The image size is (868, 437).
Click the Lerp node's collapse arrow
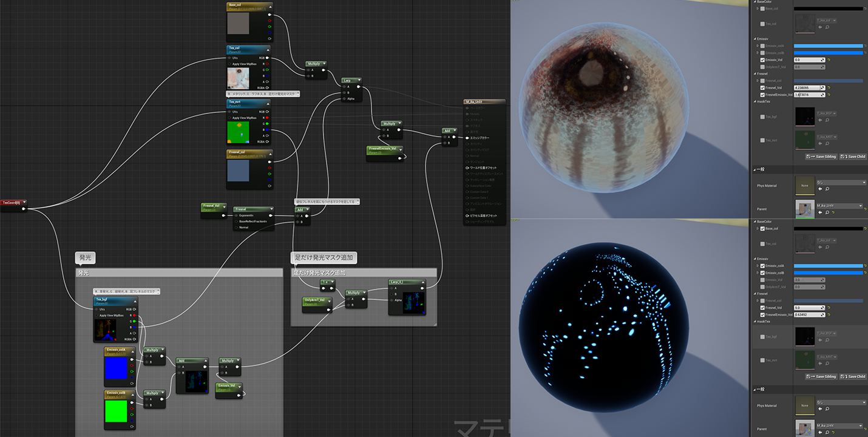358,80
